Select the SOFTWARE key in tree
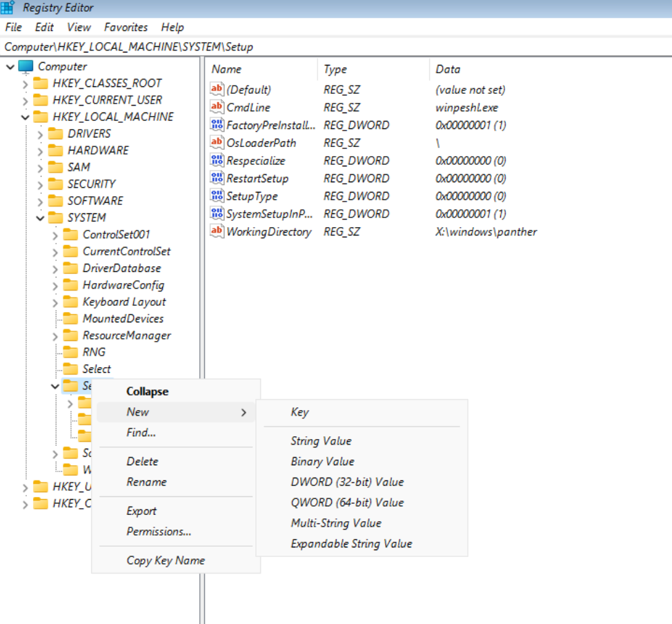This screenshot has width=672, height=624. [x=95, y=201]
